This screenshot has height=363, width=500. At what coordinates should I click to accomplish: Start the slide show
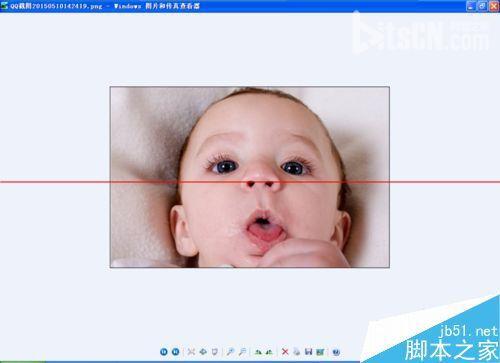[x=215, y=352]
